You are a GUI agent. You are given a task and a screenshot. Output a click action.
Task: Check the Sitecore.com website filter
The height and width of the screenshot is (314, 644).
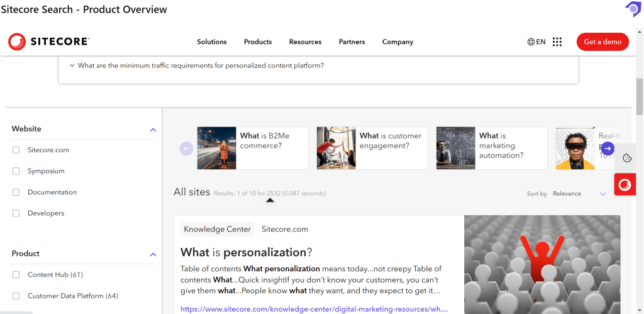(x=16, y=150)
